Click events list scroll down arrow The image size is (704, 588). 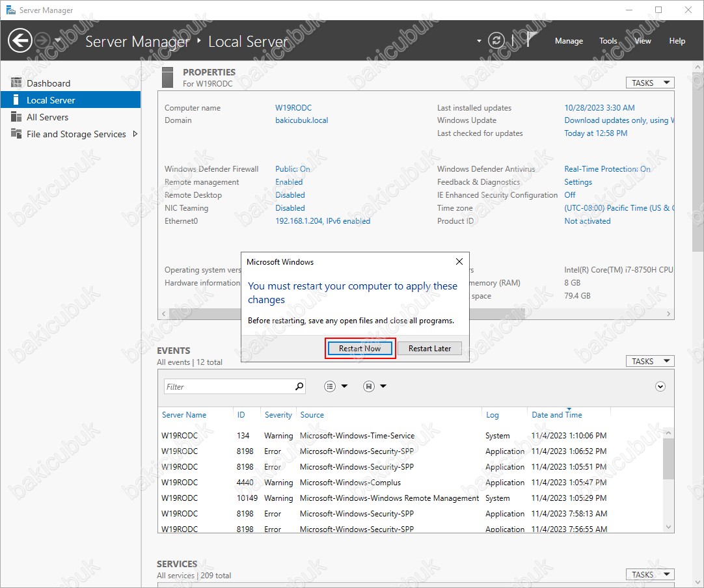(x=668, y=527)
